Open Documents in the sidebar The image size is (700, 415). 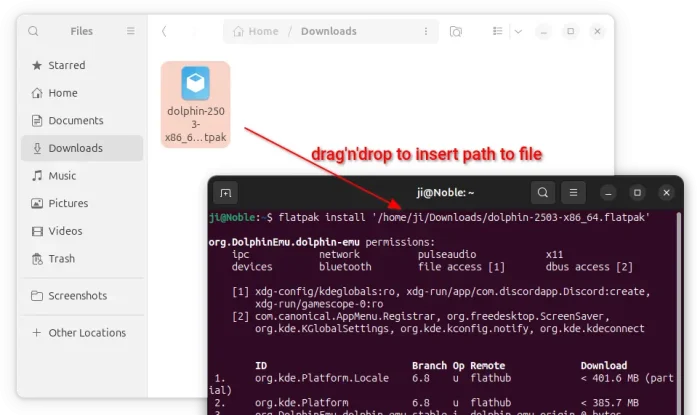pyautogui.click(x=82, y=120)
